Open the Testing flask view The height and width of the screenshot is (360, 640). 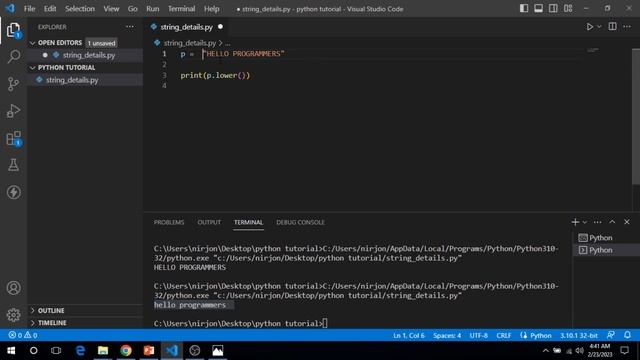pyautogui.click(x=13, y=165)
